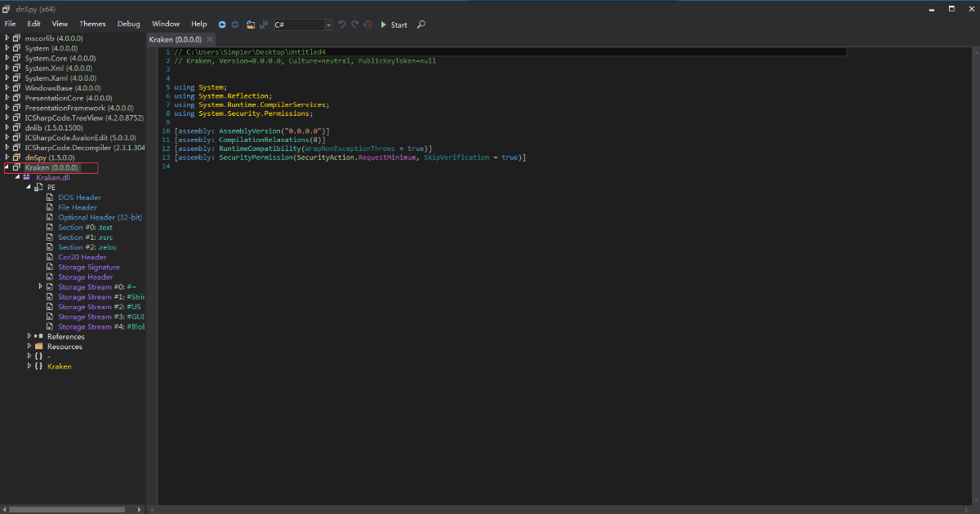The width and height of the screenshot is (980, 514).
Task: Open the Themes menu
Action: click(92, 24)
